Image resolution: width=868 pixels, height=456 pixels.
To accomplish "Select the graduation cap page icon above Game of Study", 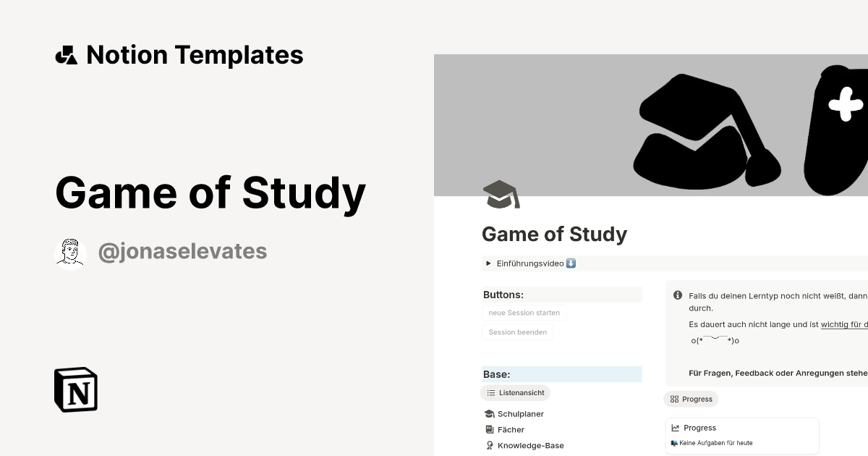I will tap(501, 193).
